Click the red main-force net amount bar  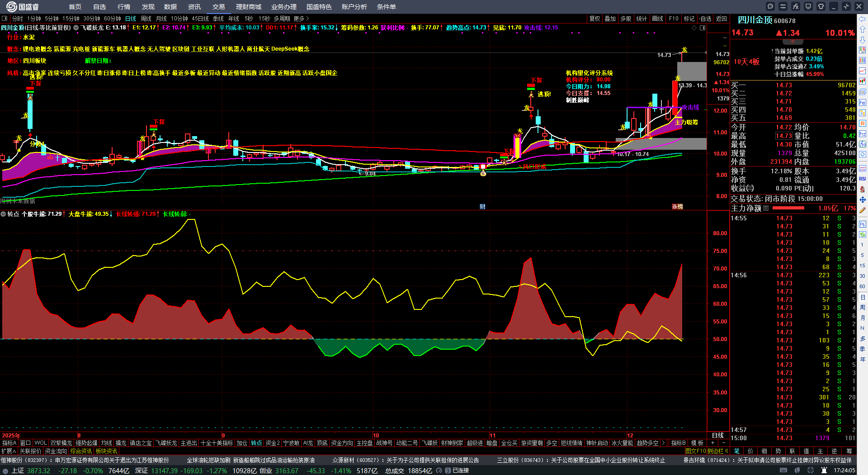pyautogui.click(x=788, y=208)
